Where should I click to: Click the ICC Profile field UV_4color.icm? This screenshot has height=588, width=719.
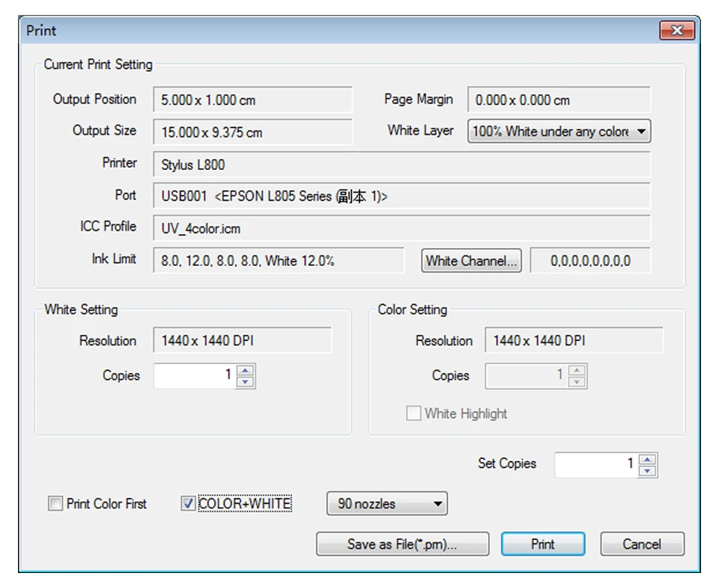pos(401,228)
